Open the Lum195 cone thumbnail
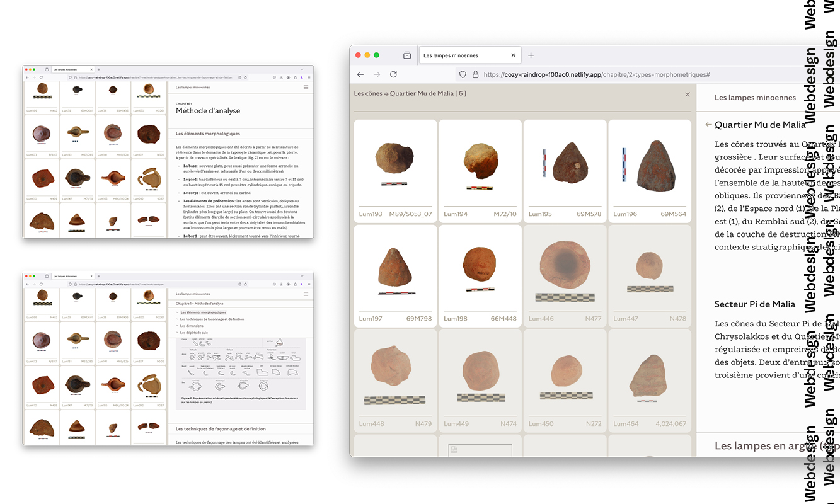This screenshot has width=840, height=504. pyautogui.click(x=565, y=171)
